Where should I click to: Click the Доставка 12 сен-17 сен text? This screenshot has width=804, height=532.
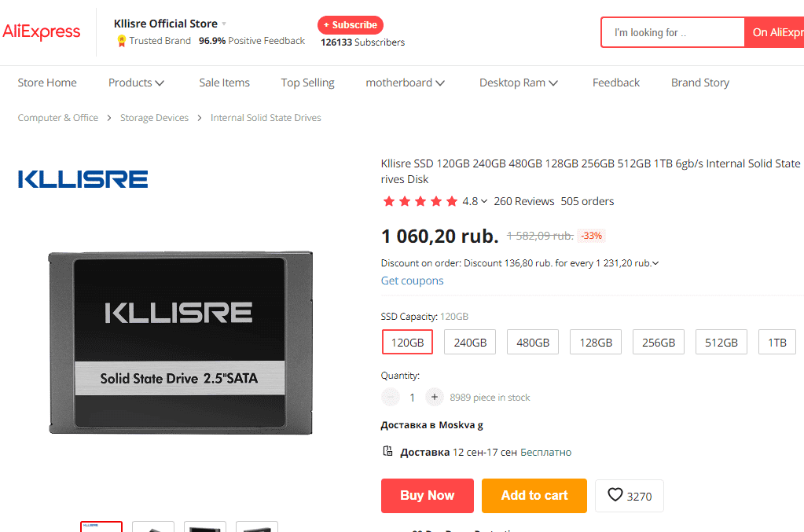pos(458,453)
